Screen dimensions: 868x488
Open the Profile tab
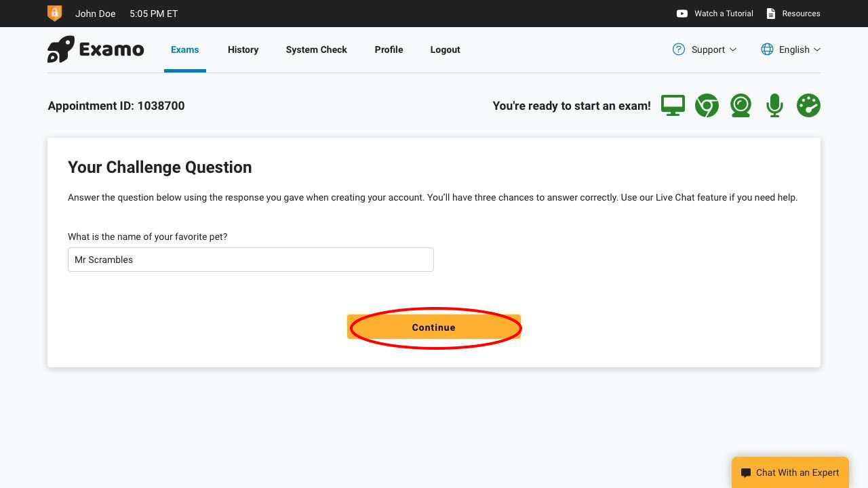[x=389, y=49]
